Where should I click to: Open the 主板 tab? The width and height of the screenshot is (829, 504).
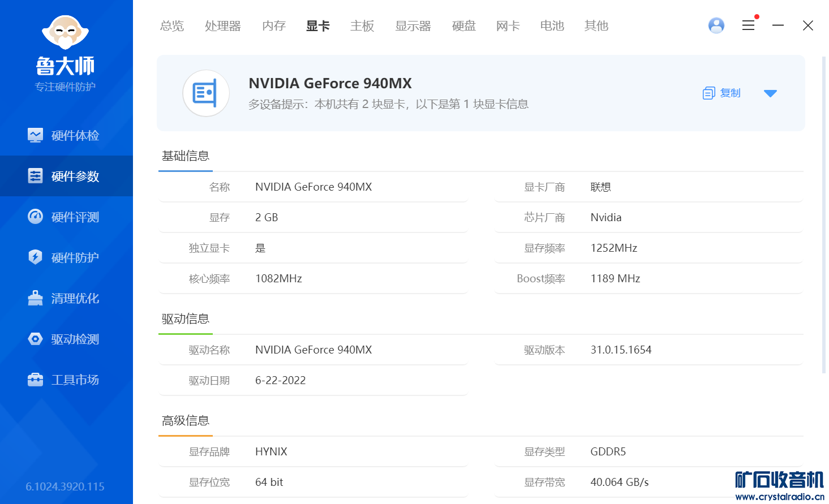(362, 26)
